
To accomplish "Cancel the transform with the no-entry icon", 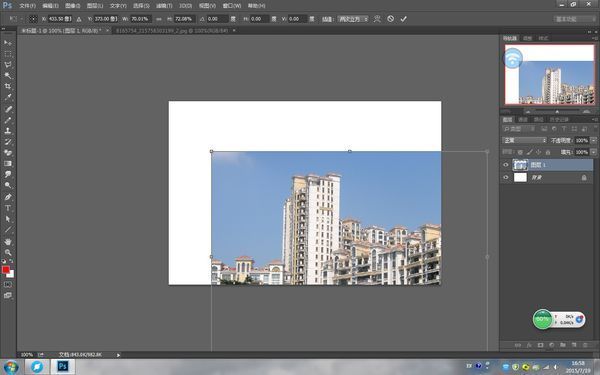I will pos(390,19).
